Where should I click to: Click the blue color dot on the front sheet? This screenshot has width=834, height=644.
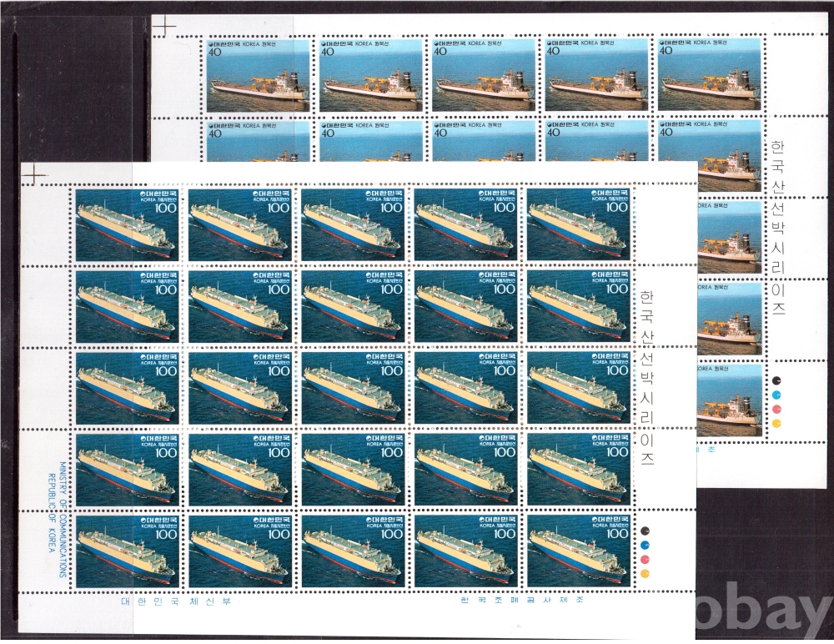[645, 544]
